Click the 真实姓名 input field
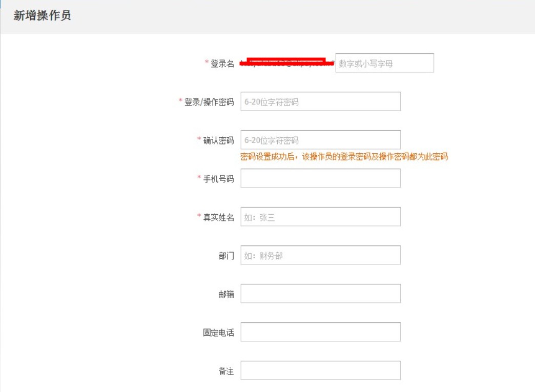The height and width of the screenshot is (392, 535). 320,217
